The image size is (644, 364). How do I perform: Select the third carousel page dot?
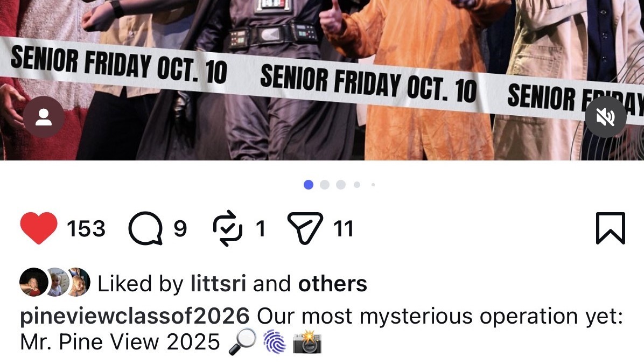click(x=340, y=185)
